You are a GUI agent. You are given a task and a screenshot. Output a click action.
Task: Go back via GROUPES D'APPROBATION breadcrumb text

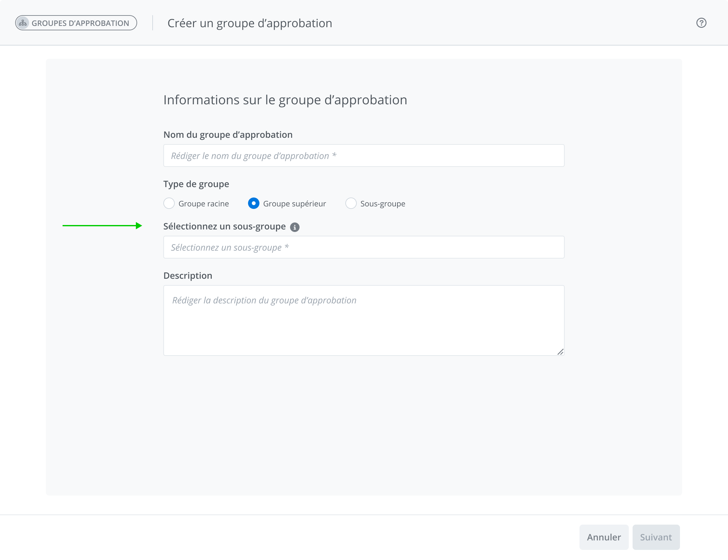coord(80,23)
